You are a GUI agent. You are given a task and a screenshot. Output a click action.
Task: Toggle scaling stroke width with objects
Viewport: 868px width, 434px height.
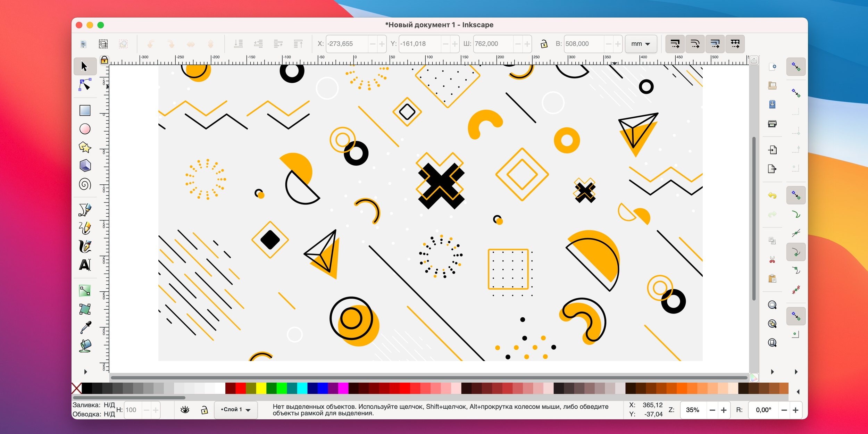(x=675, y=44)
